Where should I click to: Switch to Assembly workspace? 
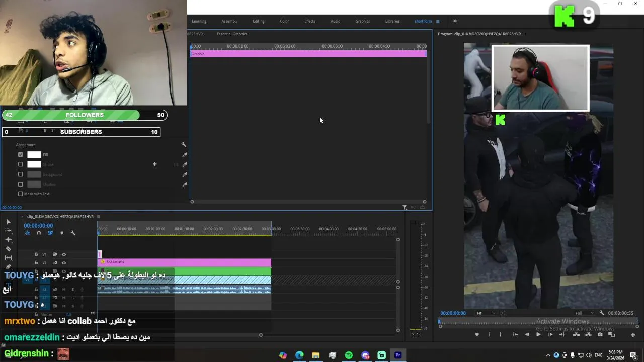click(x=229, y=21)
